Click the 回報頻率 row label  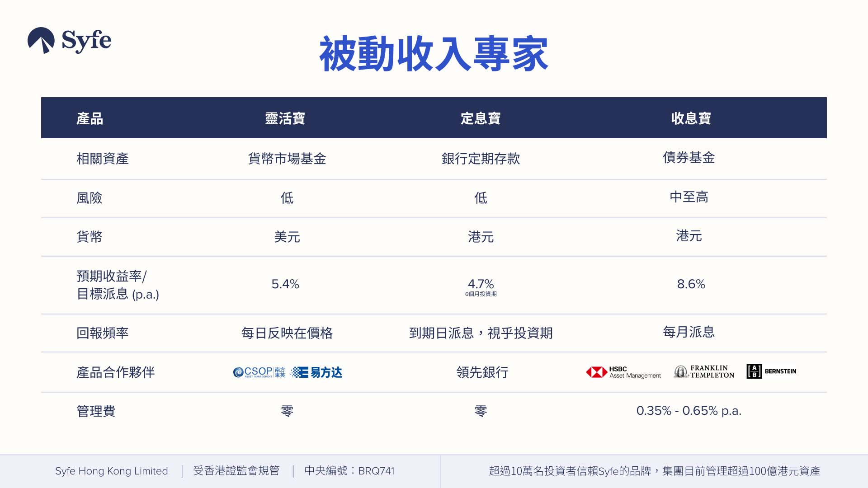(x=103, y=333)
